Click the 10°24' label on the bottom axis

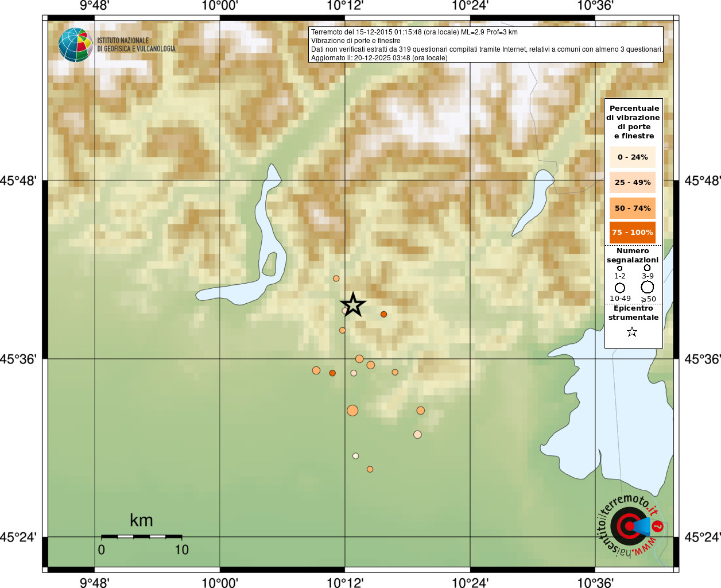coord(470,582)
